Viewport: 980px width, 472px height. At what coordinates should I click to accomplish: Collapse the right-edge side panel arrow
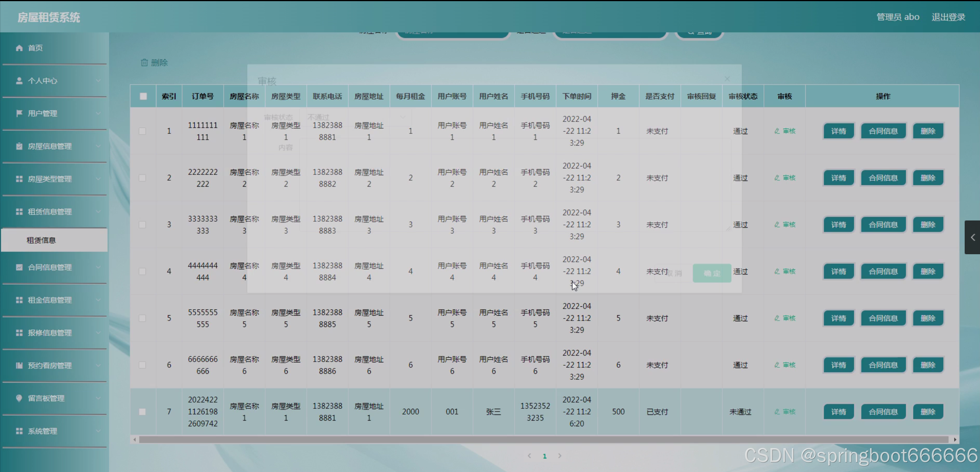click(972, 237)
